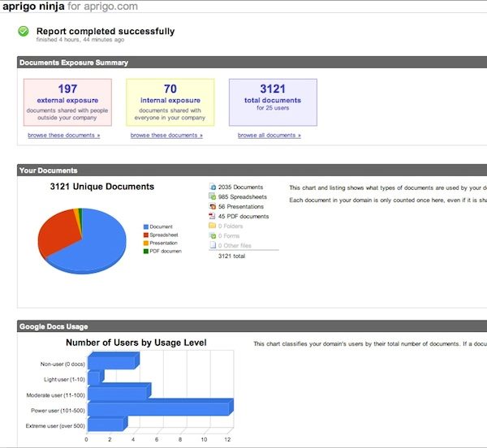This screenshot has width=487, height=448.
Task: Click the 70 internal exposure box
Action: [170, 102]
